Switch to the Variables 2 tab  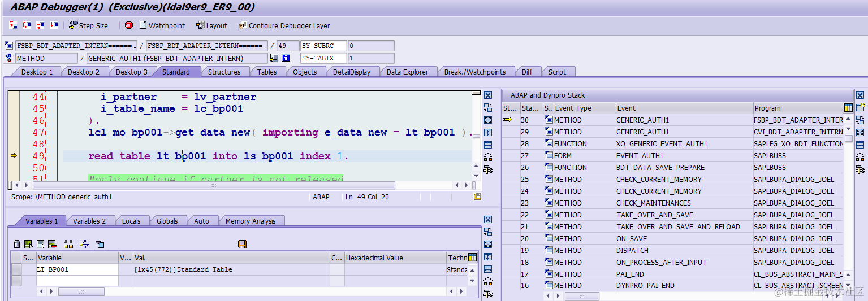pyautogui.click(x=89, y=221)
